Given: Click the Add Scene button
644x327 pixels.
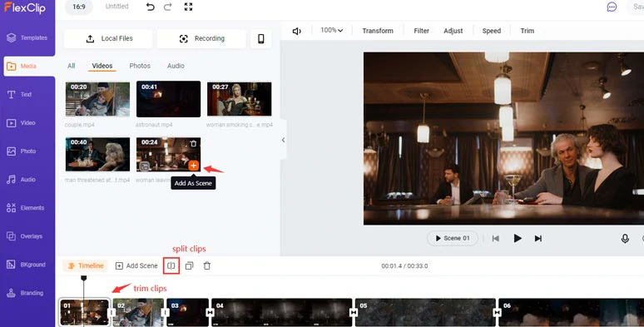Looking at the screenshot, I should pos(136,265).
